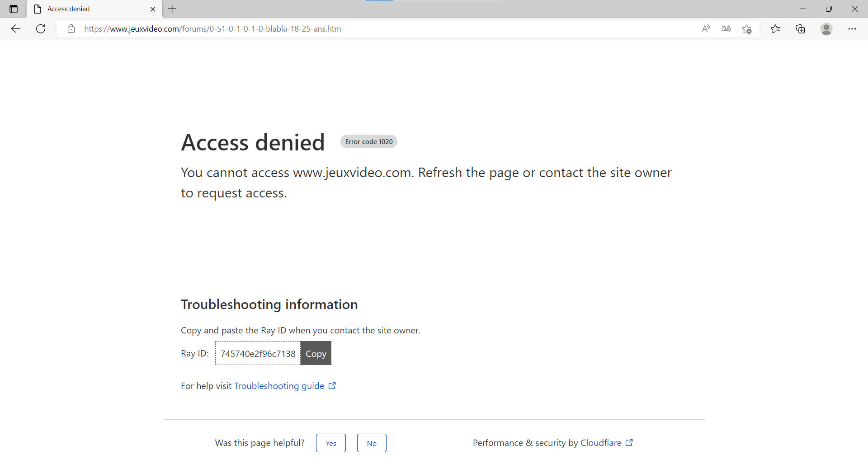Click the Error code 1020 badge
Screen dimensions: 868x459
click(369, 142)
